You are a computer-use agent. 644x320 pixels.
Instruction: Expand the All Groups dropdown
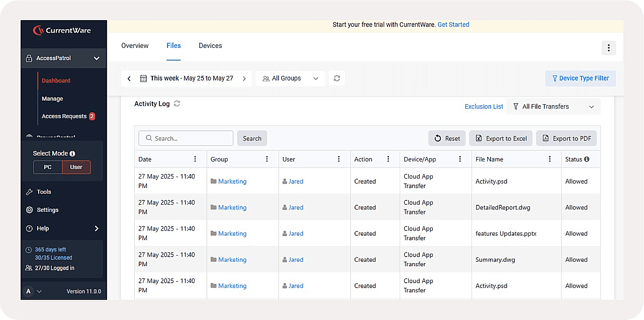291,78
